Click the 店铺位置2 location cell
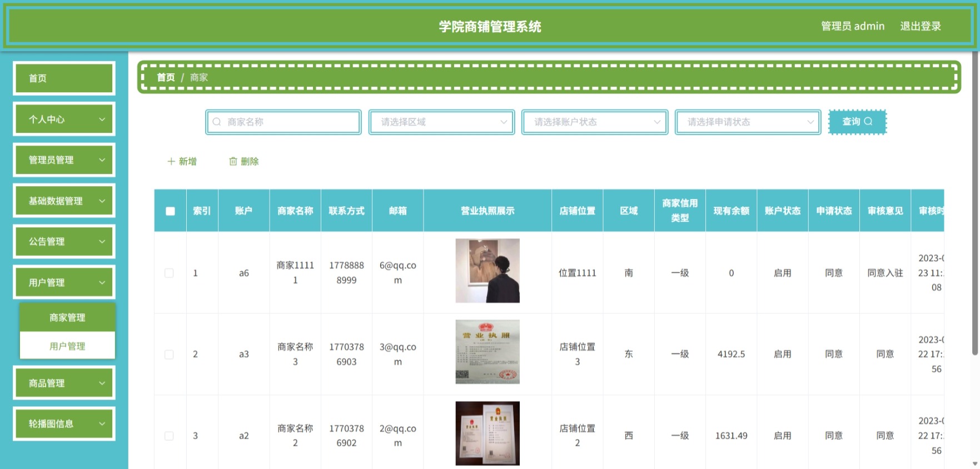This screenshot has height=469, width=980. [577, 436]
